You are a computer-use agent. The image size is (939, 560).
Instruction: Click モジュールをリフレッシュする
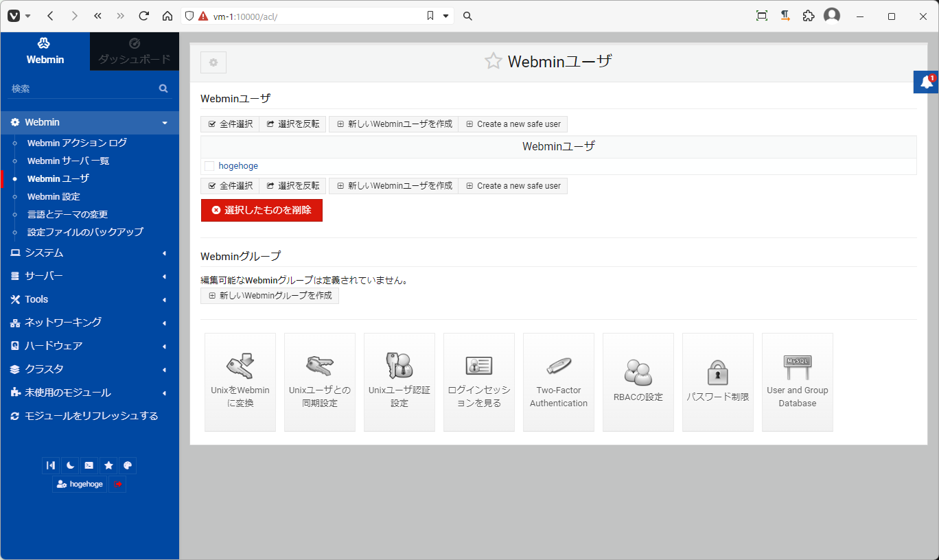[x=89, y=416]
